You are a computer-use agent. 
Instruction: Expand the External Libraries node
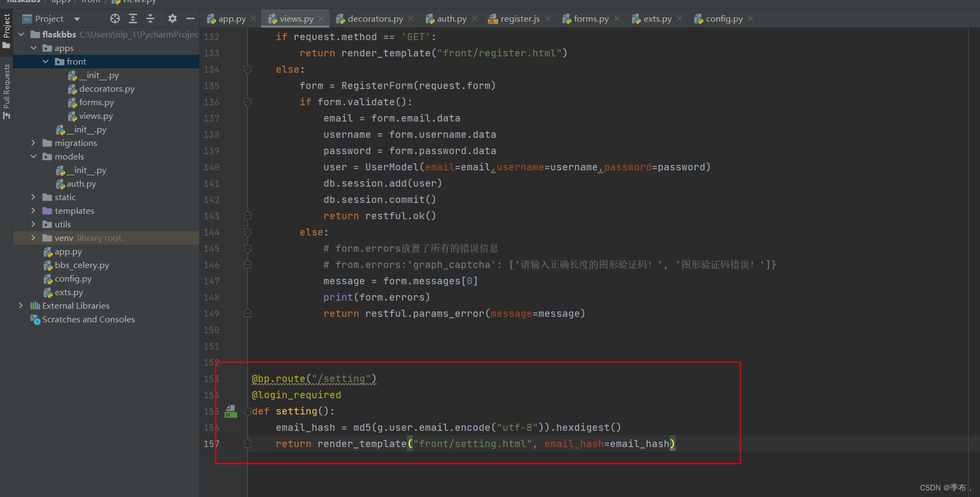point(21,305)
